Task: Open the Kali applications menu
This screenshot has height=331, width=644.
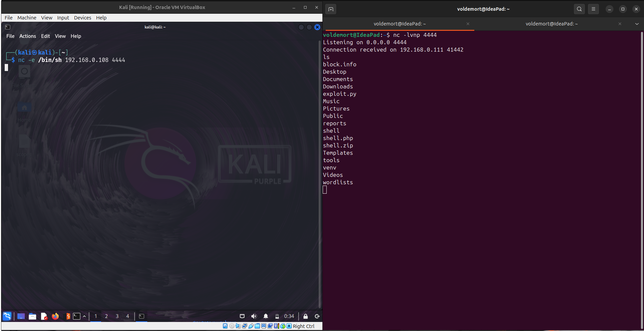Action: [x=7, y=316]
